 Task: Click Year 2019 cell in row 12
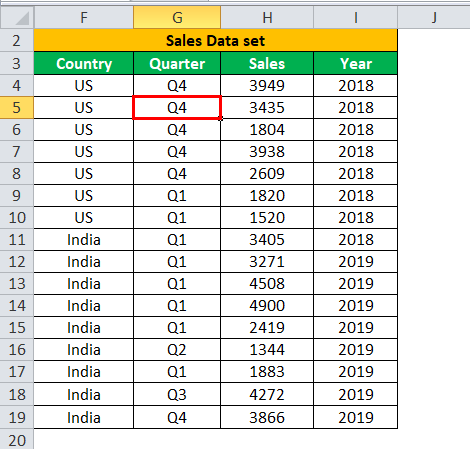356,262
